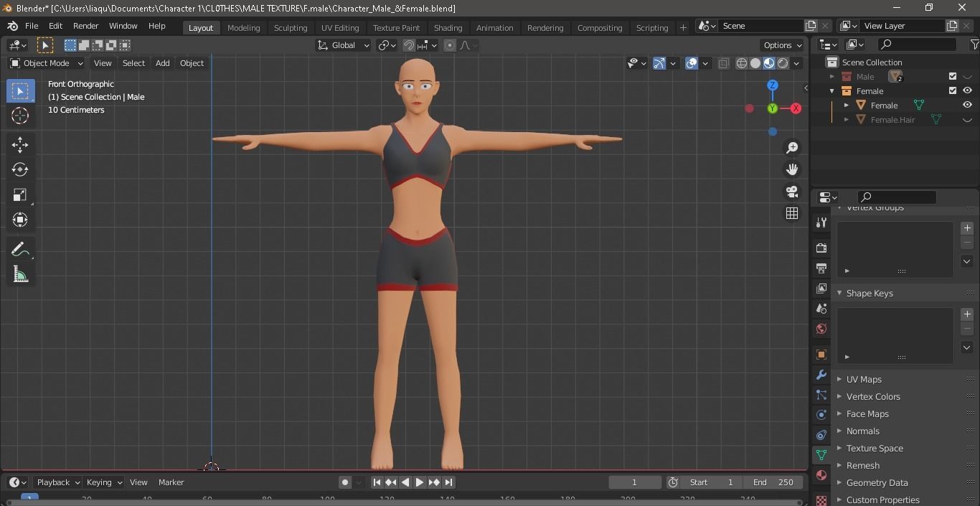Open the Options dropdown in viewport header
This screenshot has width=980, height=506.
(x=783, y=45)
